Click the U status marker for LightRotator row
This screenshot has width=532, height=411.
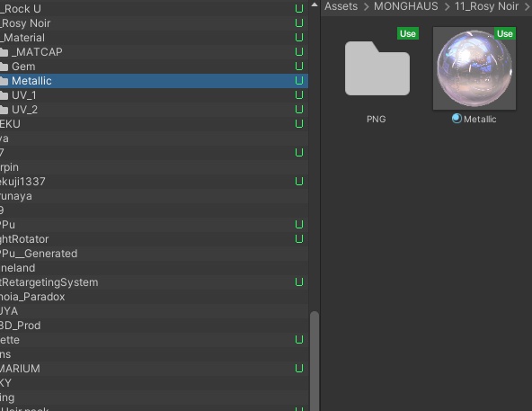pyautogui.click(x=299, y=239)
